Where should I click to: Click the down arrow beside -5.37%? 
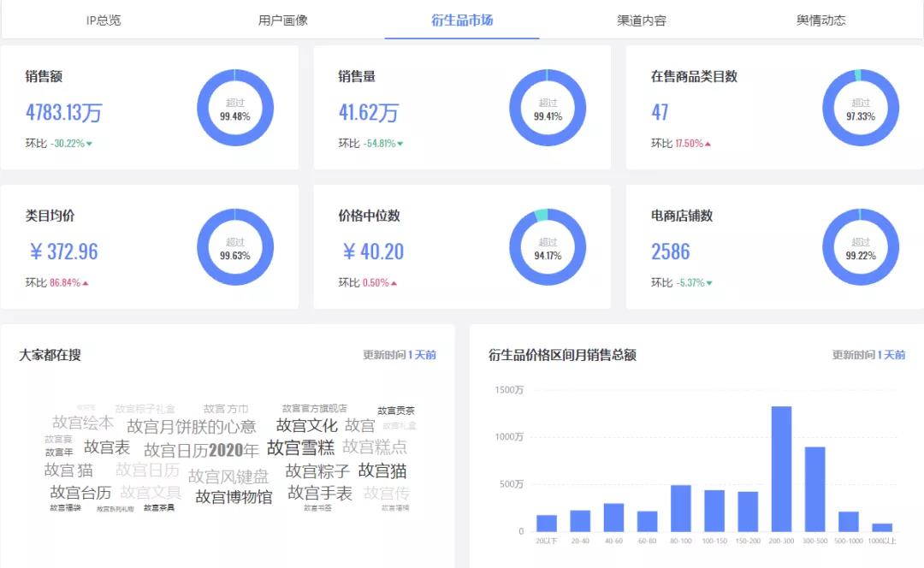click(709, 283)
